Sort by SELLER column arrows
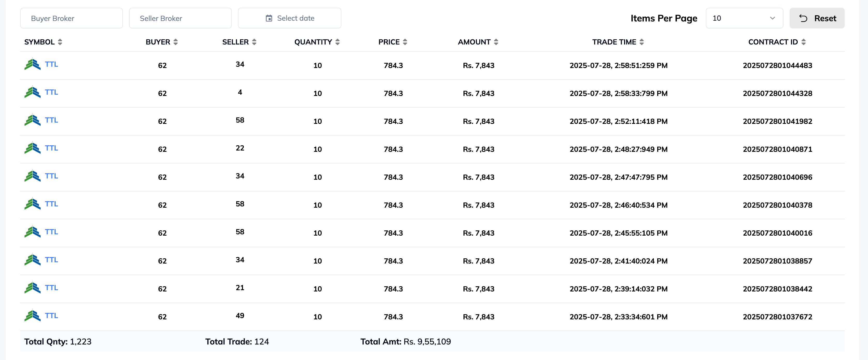Viewport: 868px width, 360px height. [255, 42]
